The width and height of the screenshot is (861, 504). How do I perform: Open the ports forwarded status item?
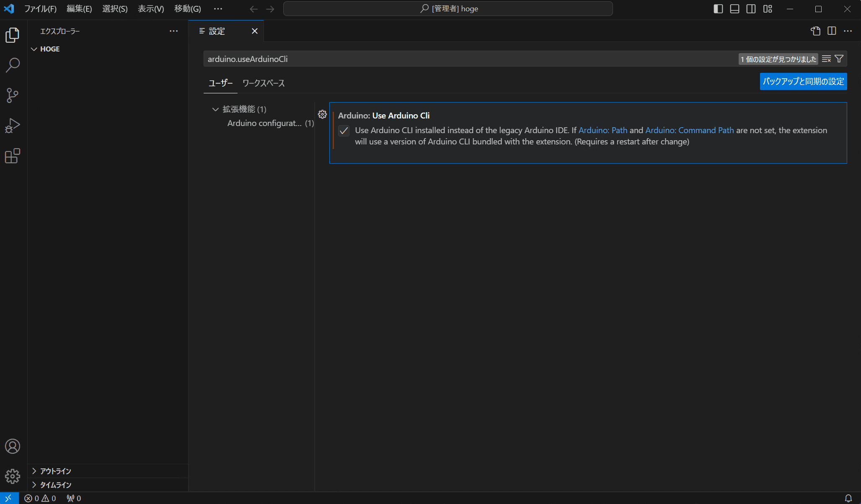coord(74,498)
